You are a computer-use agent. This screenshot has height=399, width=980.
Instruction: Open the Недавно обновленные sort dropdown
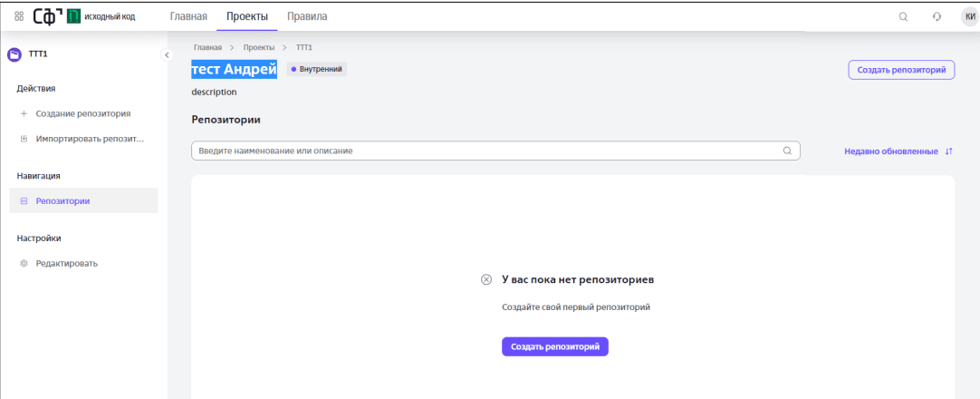(x=890, y=151)
